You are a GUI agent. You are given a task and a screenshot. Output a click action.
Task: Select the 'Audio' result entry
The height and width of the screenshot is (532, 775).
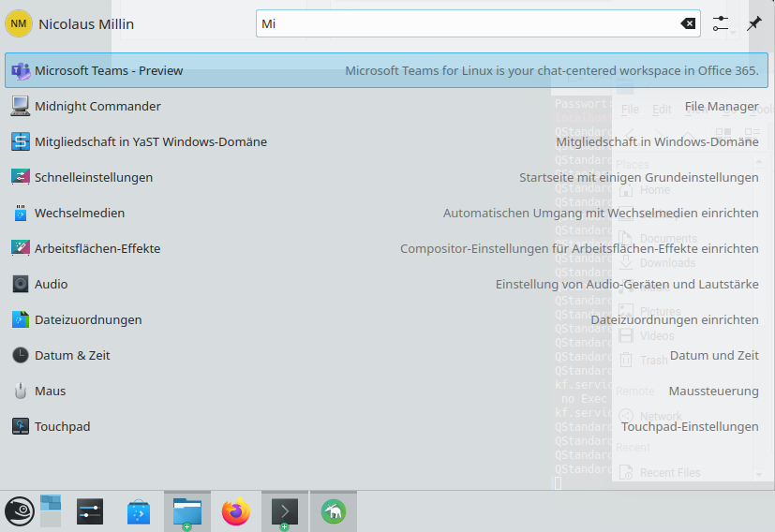(x=386, y=284)
